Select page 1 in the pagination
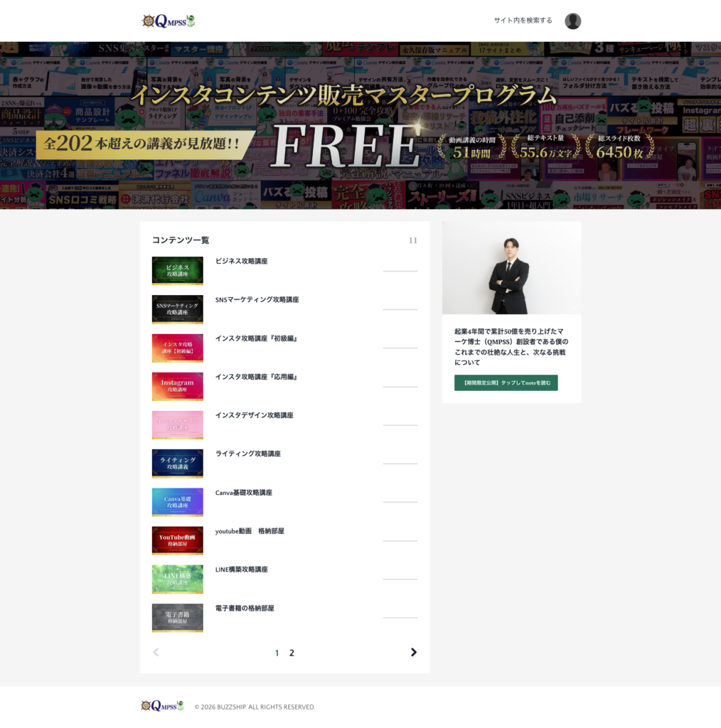 click(x=277, y=653)
